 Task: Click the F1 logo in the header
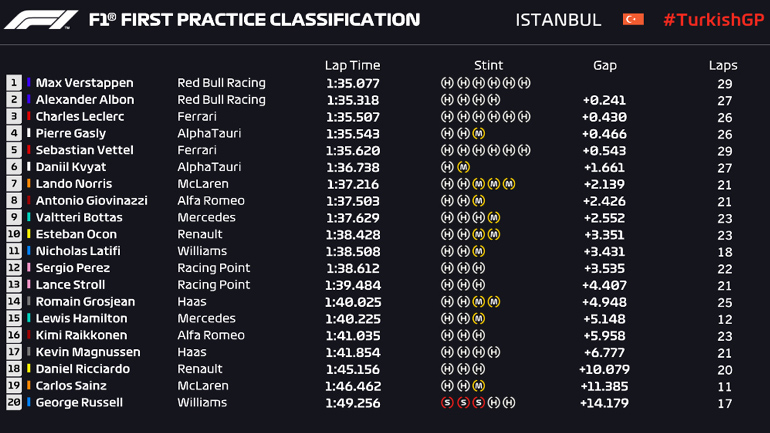click(41, 20)
